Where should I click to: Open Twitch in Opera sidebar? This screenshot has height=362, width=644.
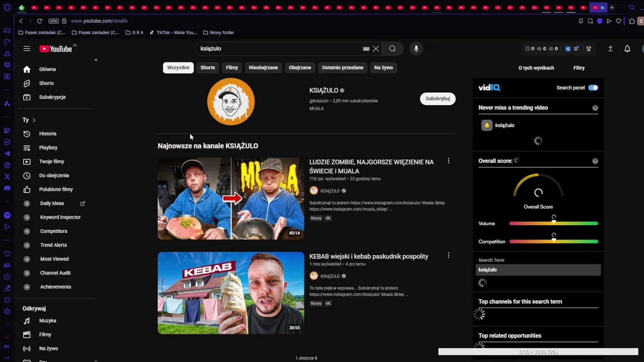click(x=7, y=131)
